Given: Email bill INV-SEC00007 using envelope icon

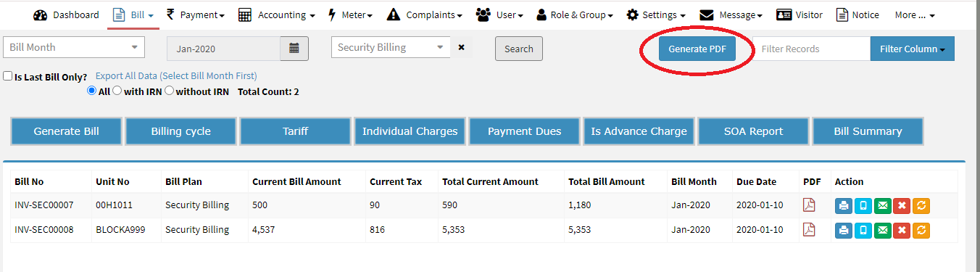Looking at the screenshot, I should point(882,206).
